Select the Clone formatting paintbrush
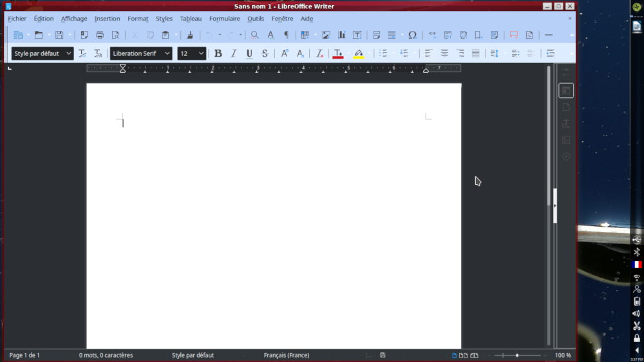This screenshot has width=644, height=362. click(190, 35)
